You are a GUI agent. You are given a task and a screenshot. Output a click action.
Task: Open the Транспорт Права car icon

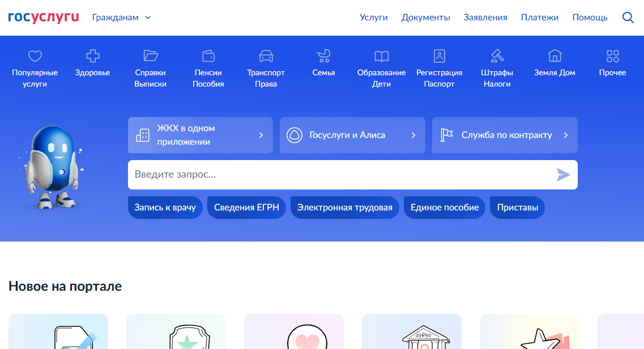[266, 56]
